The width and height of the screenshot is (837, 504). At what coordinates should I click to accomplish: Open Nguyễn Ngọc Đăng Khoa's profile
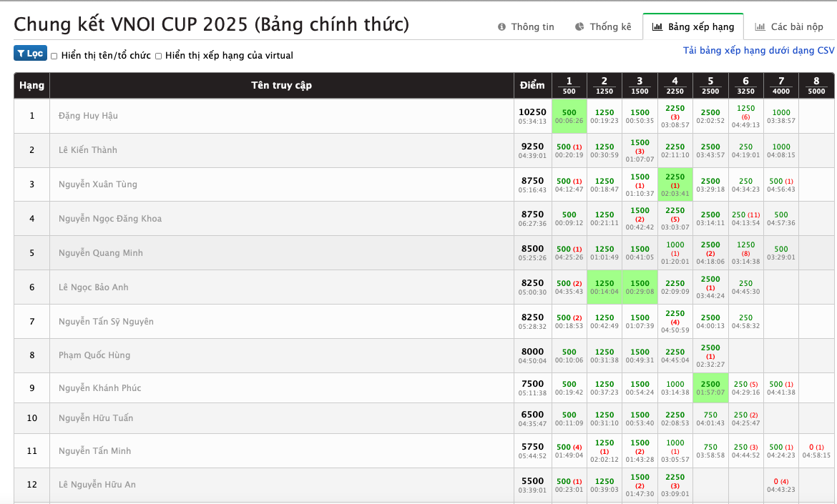click(110, 219)
